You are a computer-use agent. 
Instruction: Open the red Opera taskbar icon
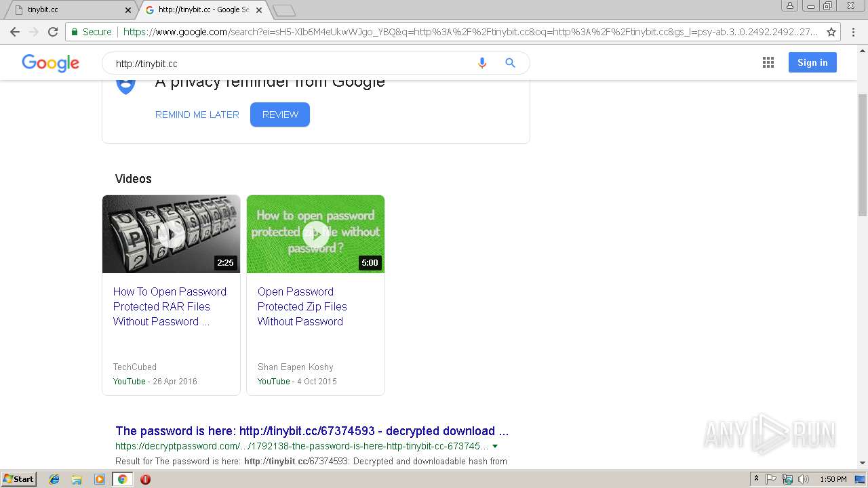pos(145,479)
